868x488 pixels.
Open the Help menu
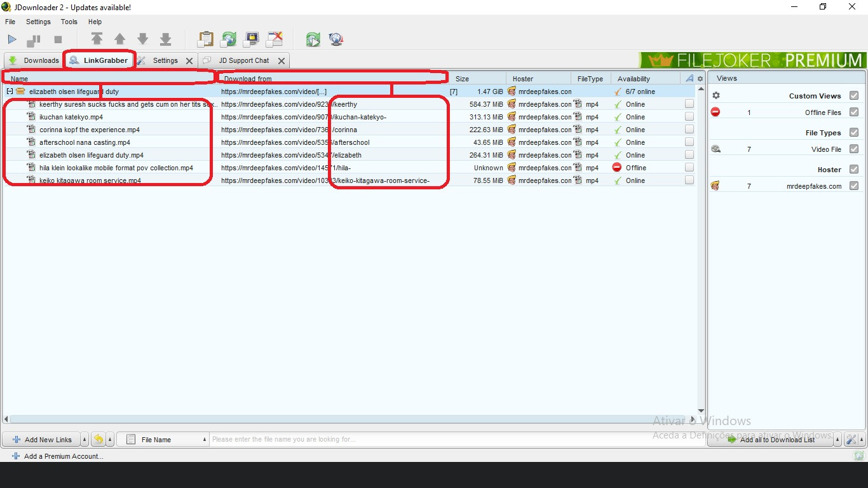click(x=95, y=22)
